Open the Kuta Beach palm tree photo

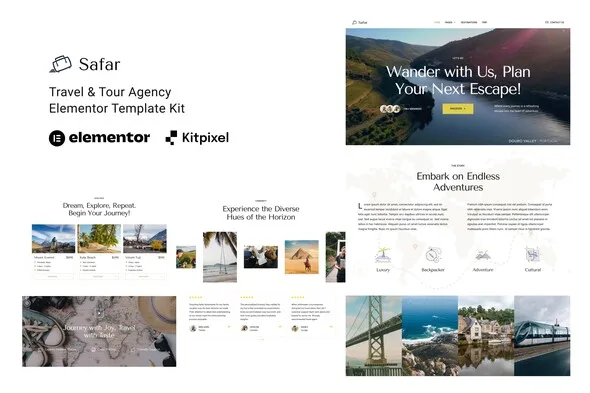tap(99, 239)
